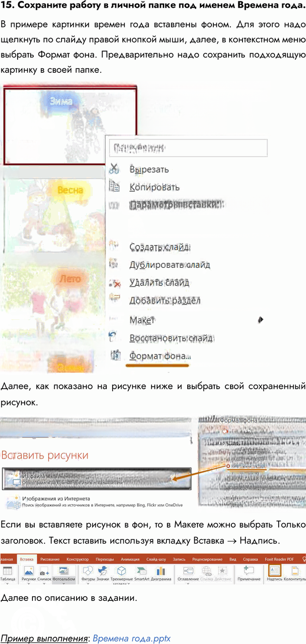The width and height of the screenshot is (306, 644).
Task: Switch to the Переходы ribbon tab
Action: [x=104, y=559]
